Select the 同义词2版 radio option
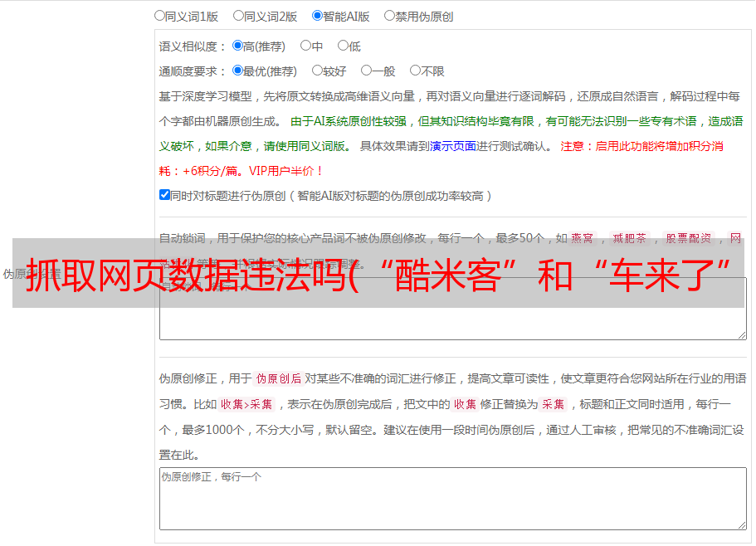The width and height of the screenshot is (756, 546). tap(238, 16)
